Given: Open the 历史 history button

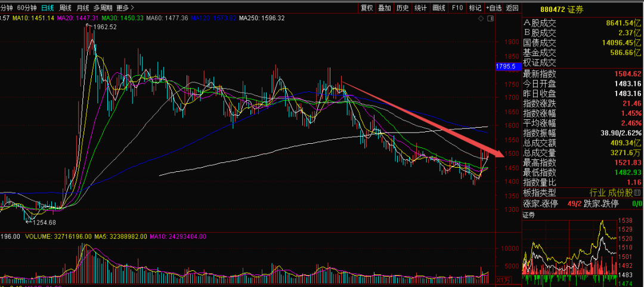Looking at the screenshot, I should pos(403,7).
